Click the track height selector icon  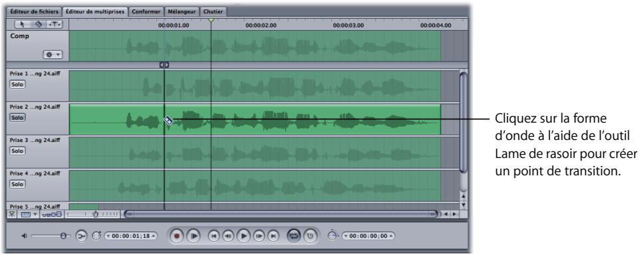[x=52, y=214]
